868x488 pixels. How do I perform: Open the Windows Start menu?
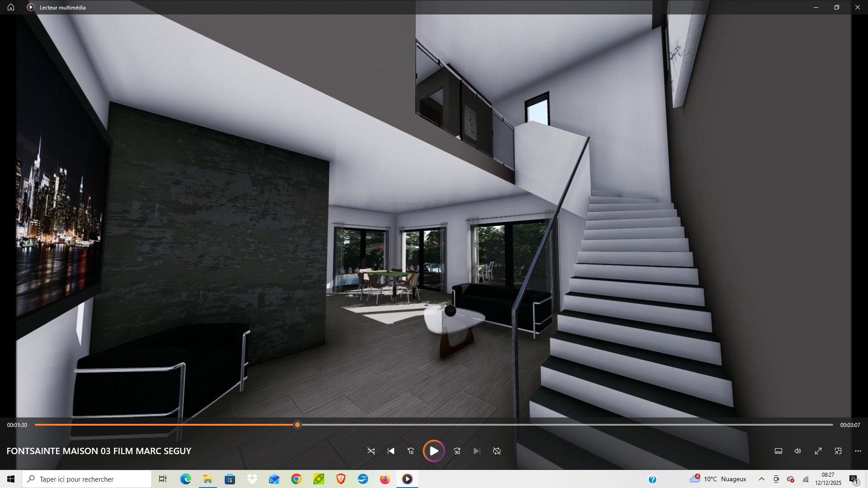pyautogui.click(x=11, y=479)
